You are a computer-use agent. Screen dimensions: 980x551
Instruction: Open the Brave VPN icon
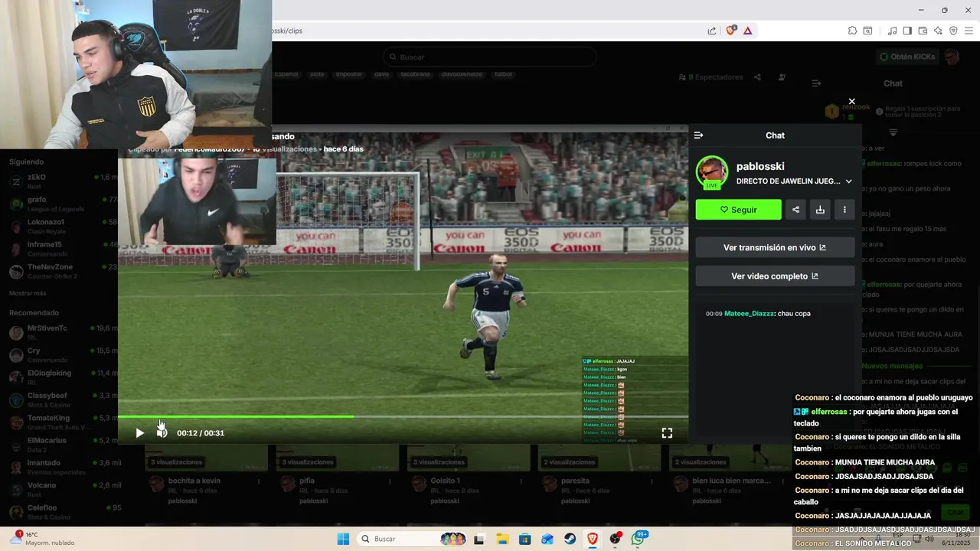(x=953, y=31)
